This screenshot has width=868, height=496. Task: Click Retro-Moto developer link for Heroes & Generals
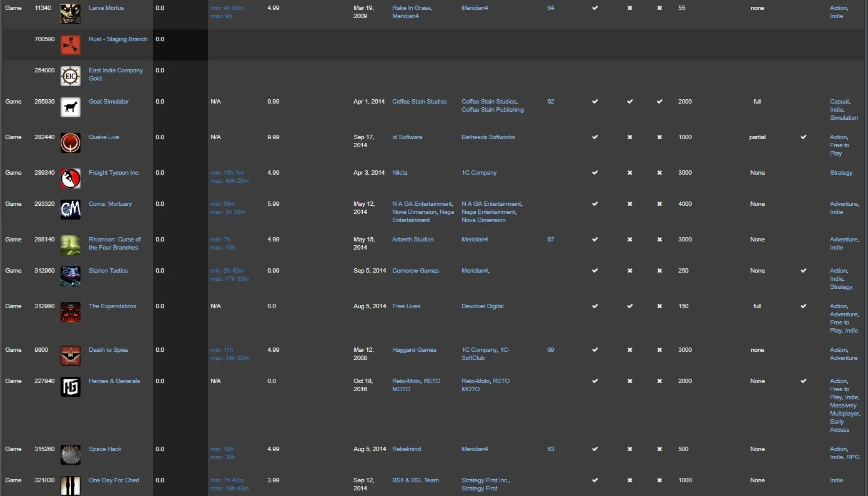406,381
